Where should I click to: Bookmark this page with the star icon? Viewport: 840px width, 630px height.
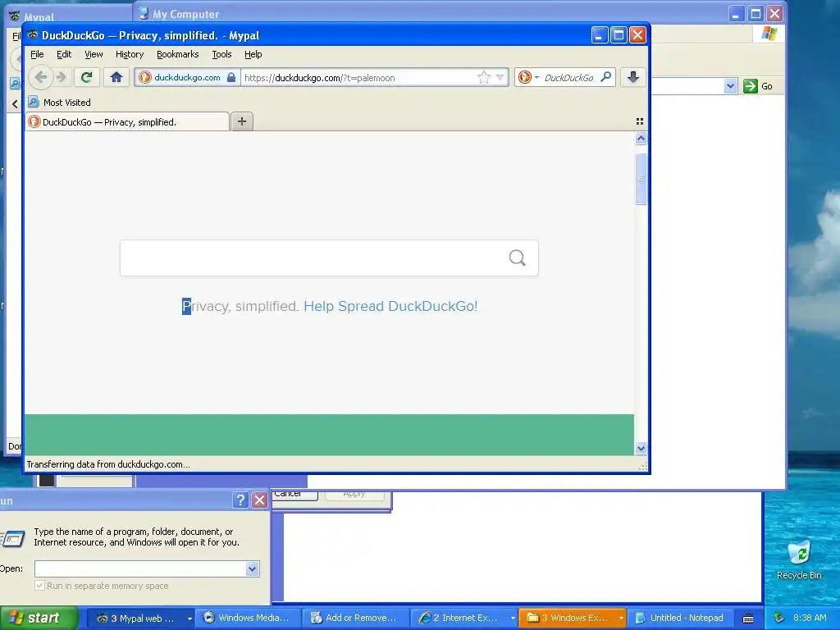coord(483,77)
